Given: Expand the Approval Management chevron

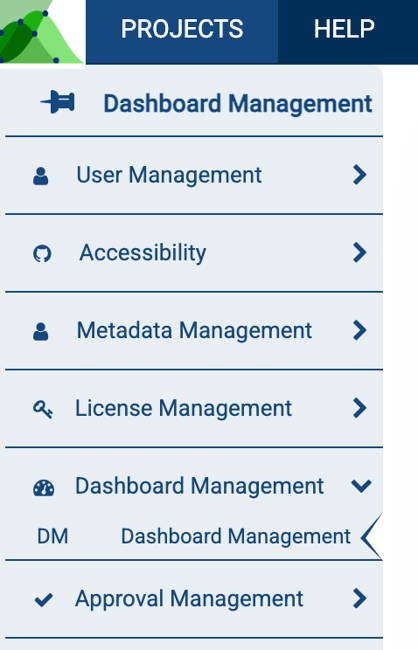Looking at the screenshot, I should tap(360, 598).
